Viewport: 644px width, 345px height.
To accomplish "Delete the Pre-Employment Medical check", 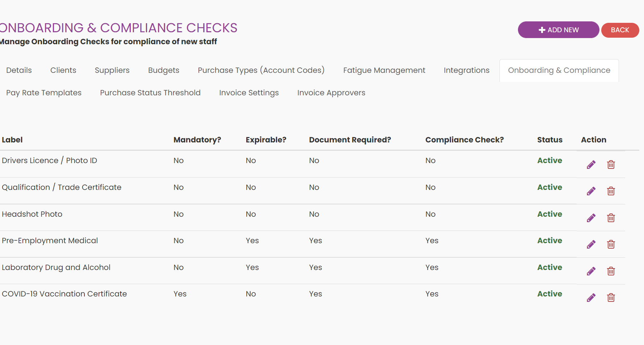I will [611, 245].
